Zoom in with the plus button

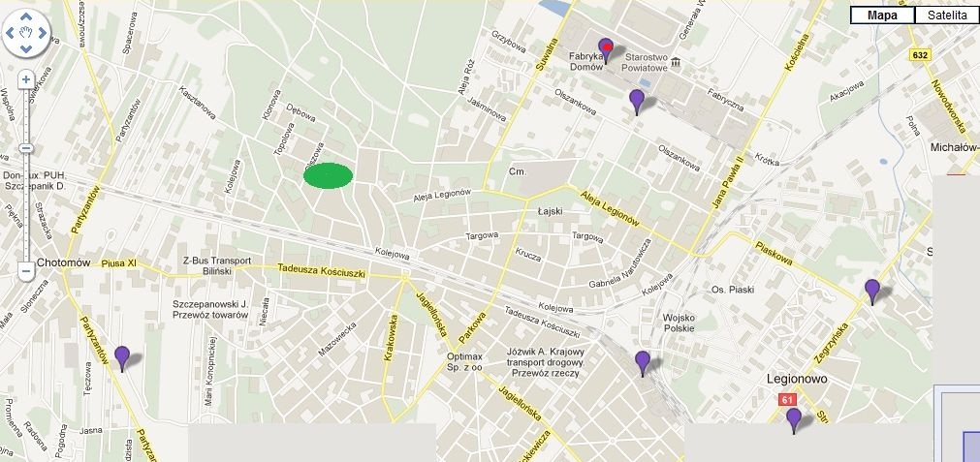27,78
